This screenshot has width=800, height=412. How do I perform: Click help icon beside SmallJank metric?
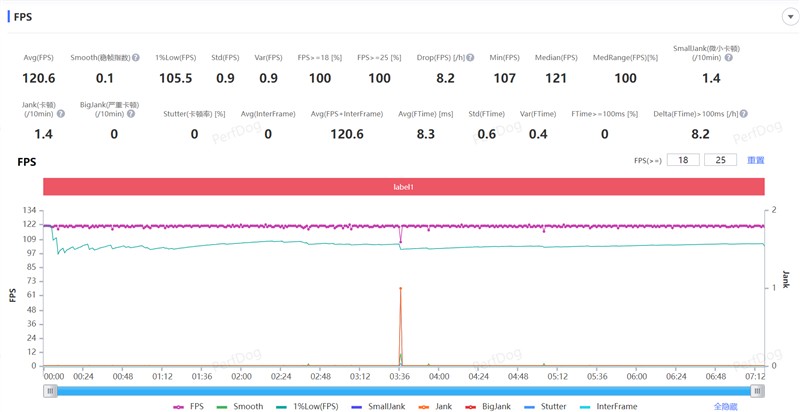729,58
